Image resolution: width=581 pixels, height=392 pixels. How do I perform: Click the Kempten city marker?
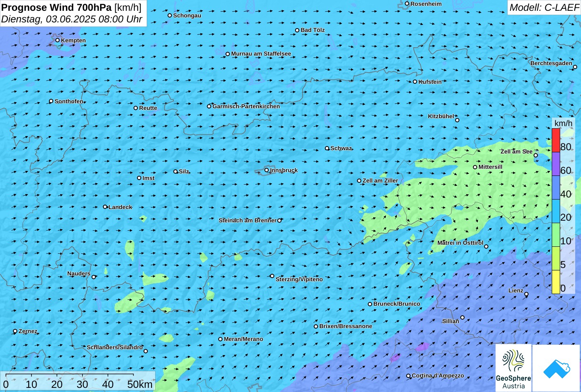pos(58,40)
